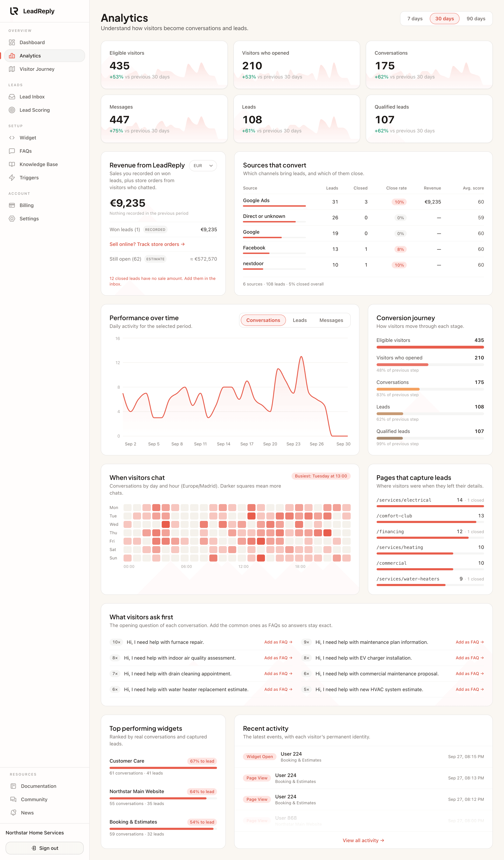
Task: Click the €9,235 revenue cell for Google Ads
Action: [x=432, y=202]
